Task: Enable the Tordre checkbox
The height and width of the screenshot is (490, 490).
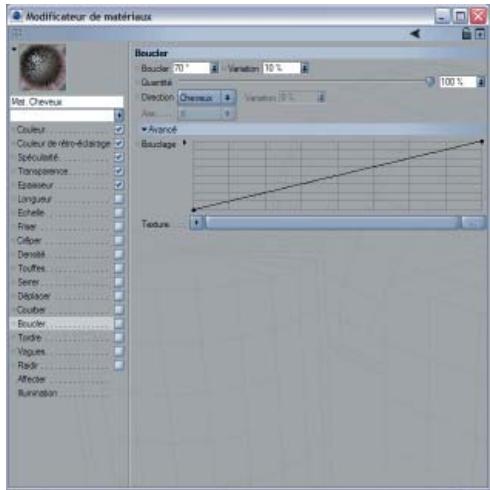Action: [x=119, y=337]
